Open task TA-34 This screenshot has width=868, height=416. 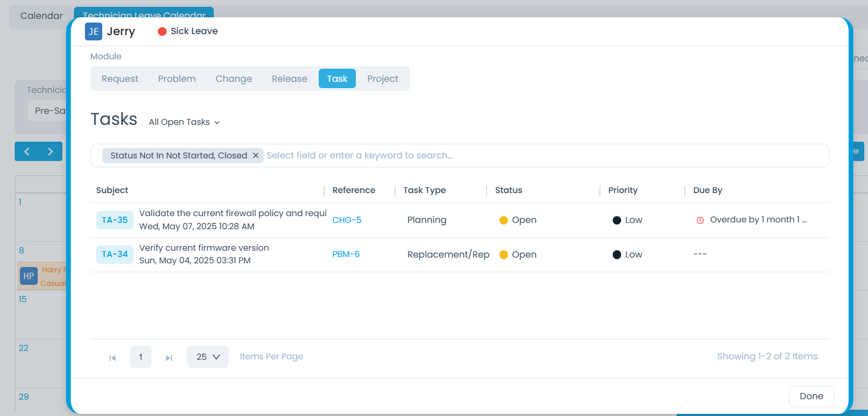(115, 254)
